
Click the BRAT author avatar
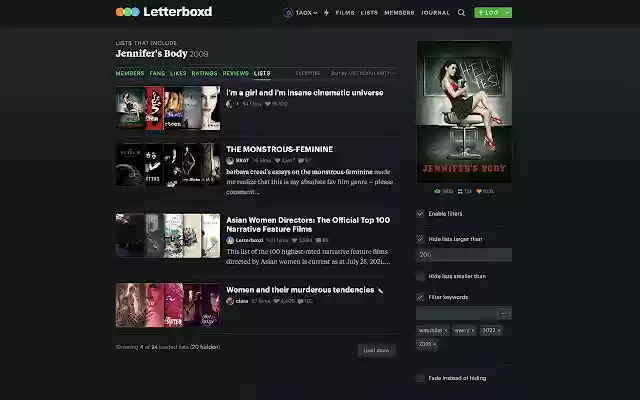(x=230, y=160)
